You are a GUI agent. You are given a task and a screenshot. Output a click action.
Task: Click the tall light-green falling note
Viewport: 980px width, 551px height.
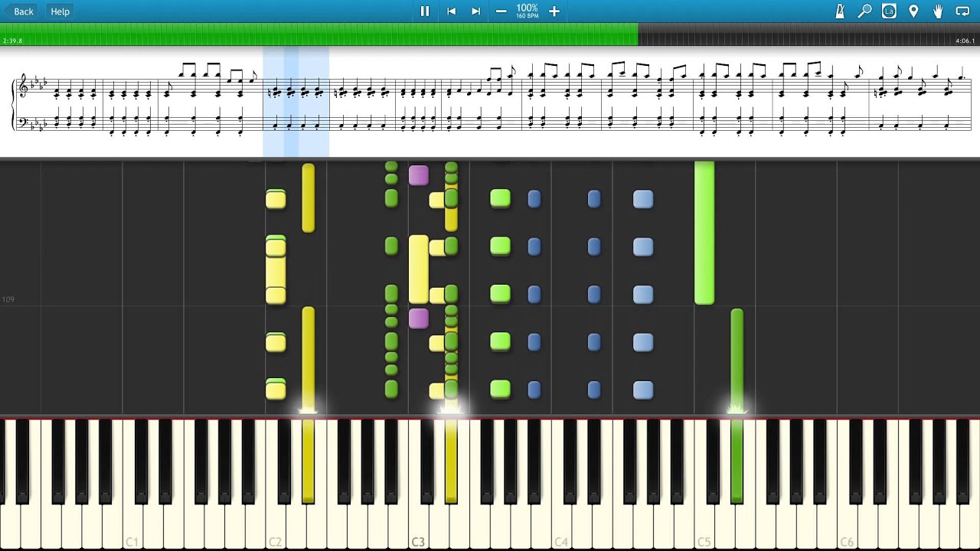tap(704, 233)
